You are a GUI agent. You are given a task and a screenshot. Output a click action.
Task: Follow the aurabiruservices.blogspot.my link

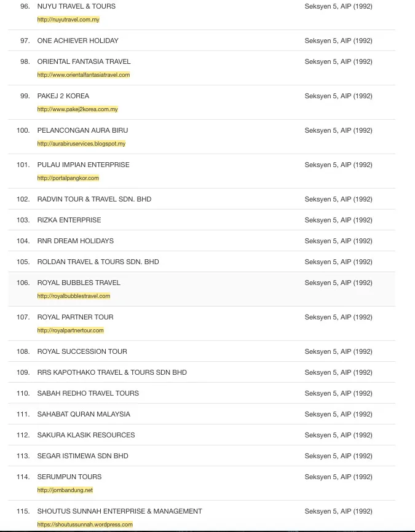[x=81, y=144]
